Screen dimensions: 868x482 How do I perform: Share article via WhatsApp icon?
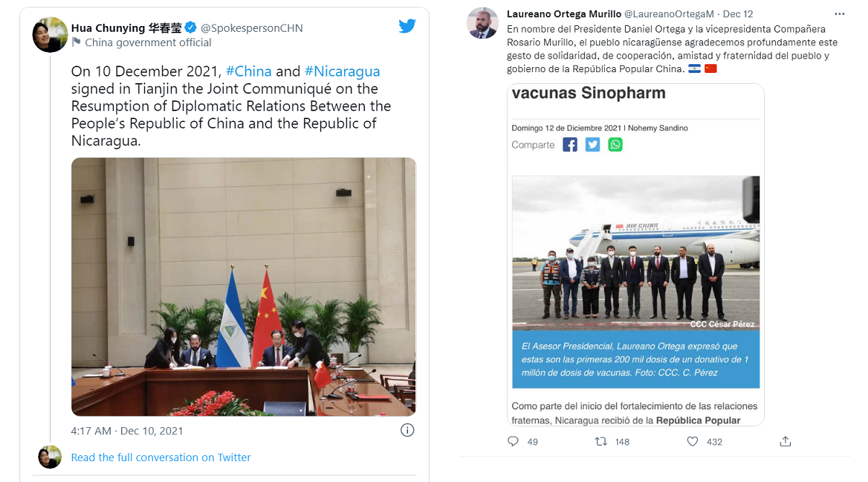615,144
